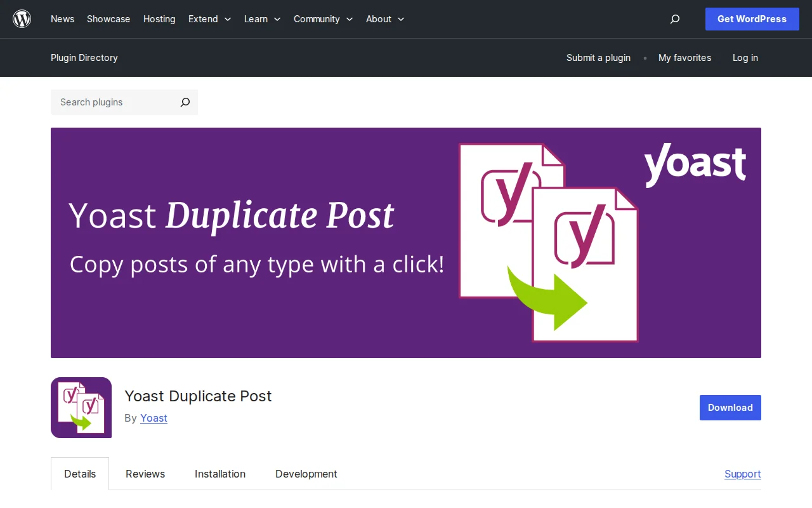Follow the Yoast author link
Screen dimensions: 812x508
click(154, 418)
